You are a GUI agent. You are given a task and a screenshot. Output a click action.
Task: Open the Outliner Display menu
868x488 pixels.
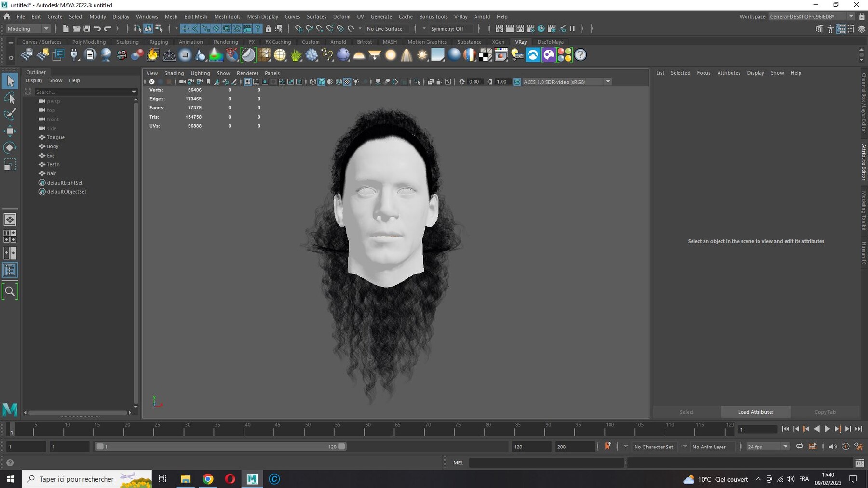pyautogui.click(x=34, y=80)
